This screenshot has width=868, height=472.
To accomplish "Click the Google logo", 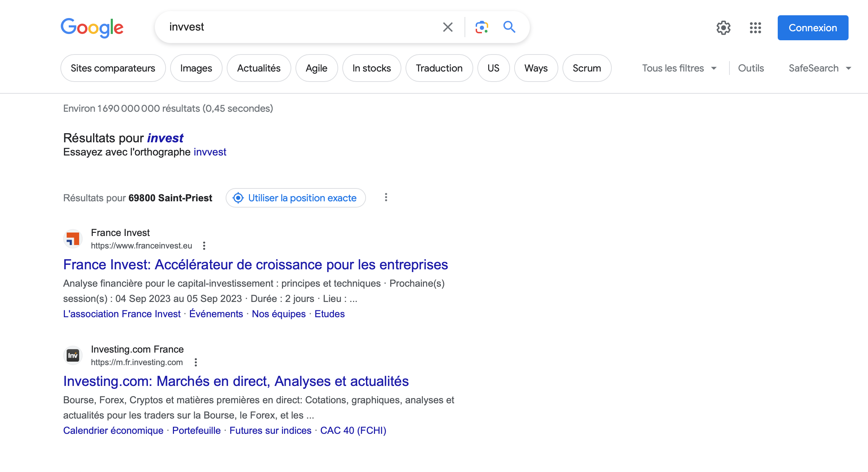I will coord(92,27).
